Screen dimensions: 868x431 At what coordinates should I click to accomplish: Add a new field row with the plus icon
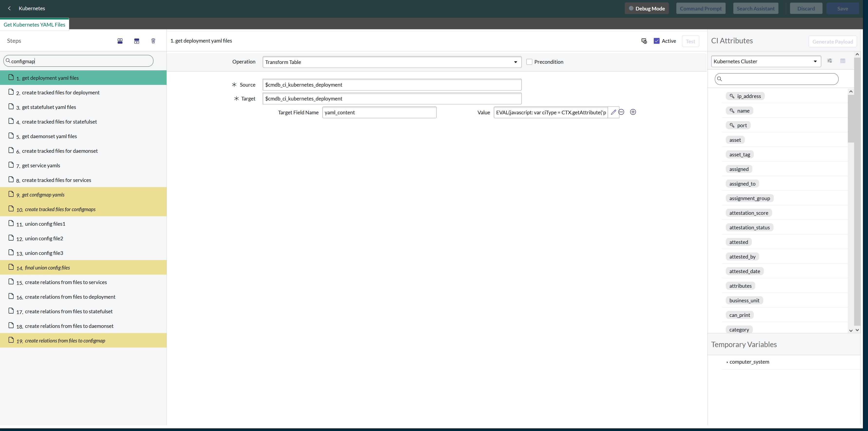(633, 112)
